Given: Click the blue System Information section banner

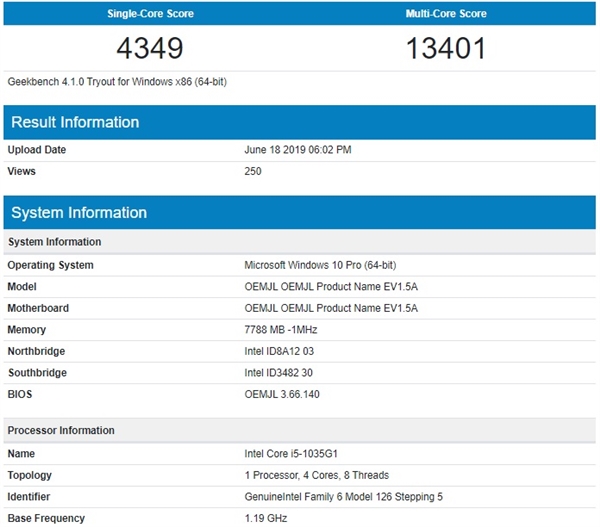Looking at the screenshot, I should (x=300, y=212).
